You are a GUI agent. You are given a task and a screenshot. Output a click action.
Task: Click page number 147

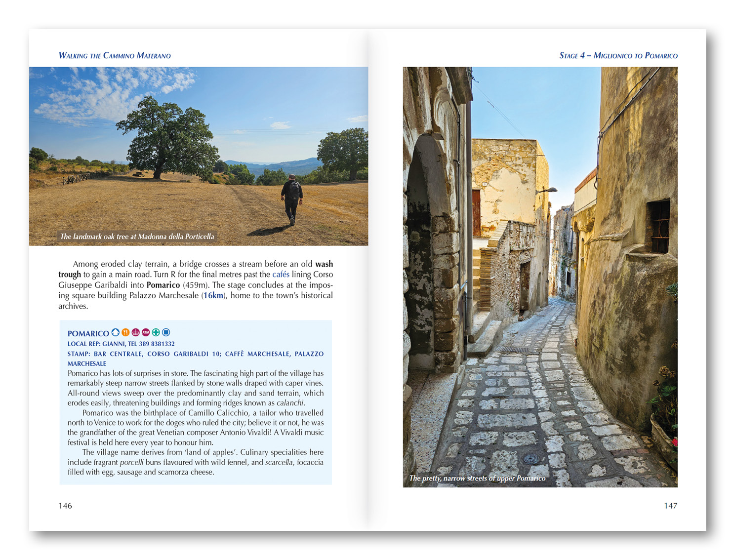pyautogui.click(x=670, y=506)
